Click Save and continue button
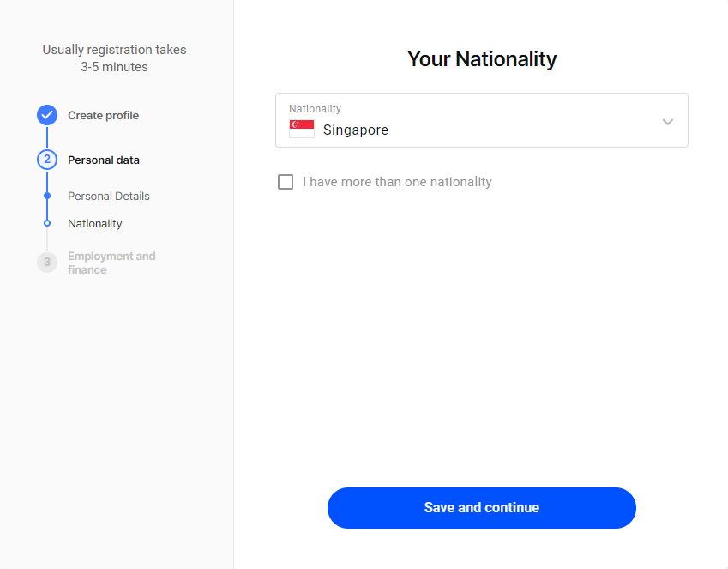The height and width of the screenshot is (569, 728). pos(482,508)
